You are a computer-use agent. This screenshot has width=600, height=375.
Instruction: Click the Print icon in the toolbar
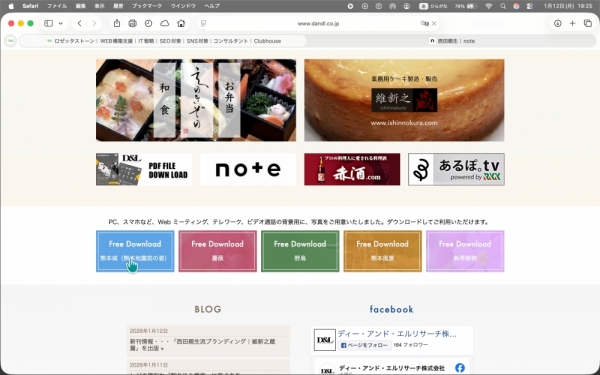pos(132,23)
